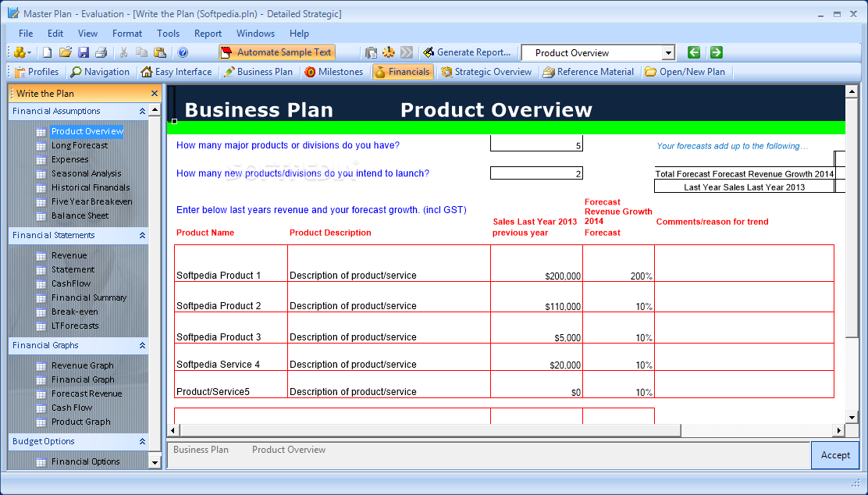The image size is (868, 495).
Task: Open Seasonal Analysis sheet
Action: (87, 174)
